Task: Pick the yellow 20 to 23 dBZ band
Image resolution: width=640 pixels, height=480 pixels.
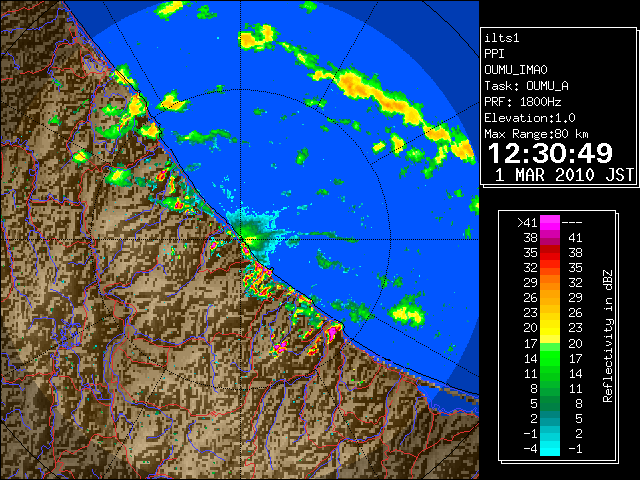Action: click(550, 328)
